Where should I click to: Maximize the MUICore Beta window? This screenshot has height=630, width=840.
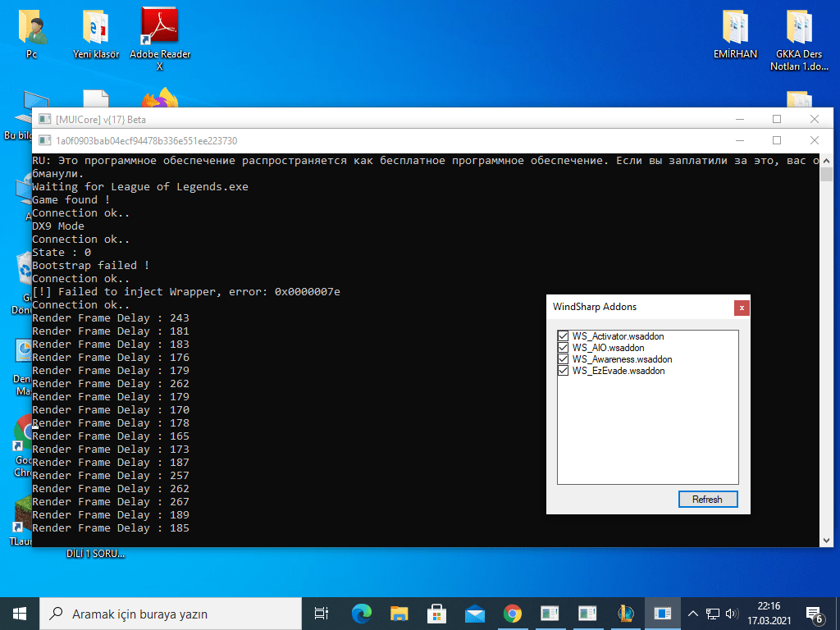point(777,120)
